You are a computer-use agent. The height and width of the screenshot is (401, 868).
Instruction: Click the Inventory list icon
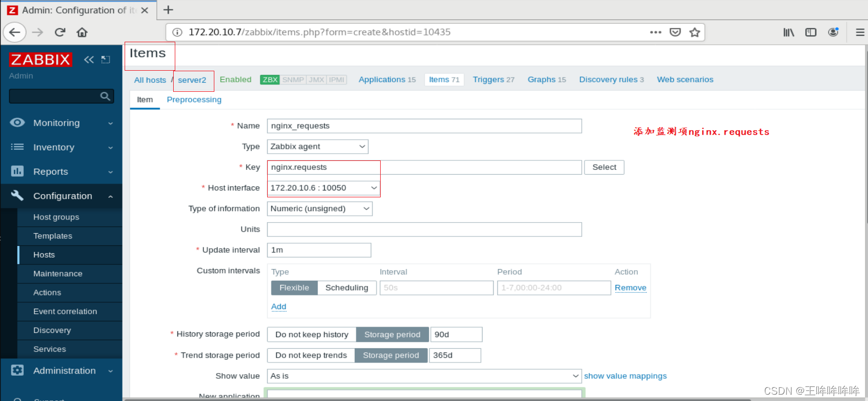tap(17, 147)
